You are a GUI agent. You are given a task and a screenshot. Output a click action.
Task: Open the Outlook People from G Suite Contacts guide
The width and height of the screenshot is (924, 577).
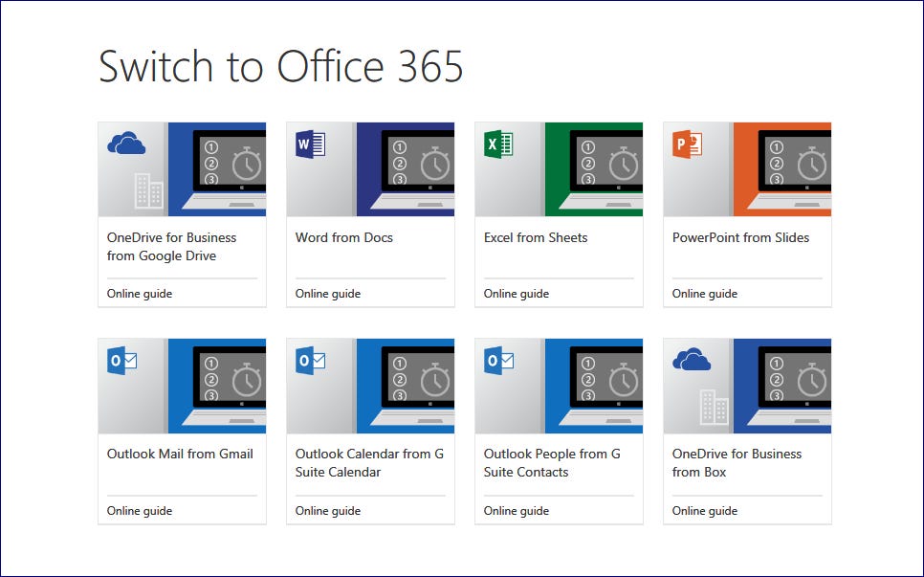517,510
